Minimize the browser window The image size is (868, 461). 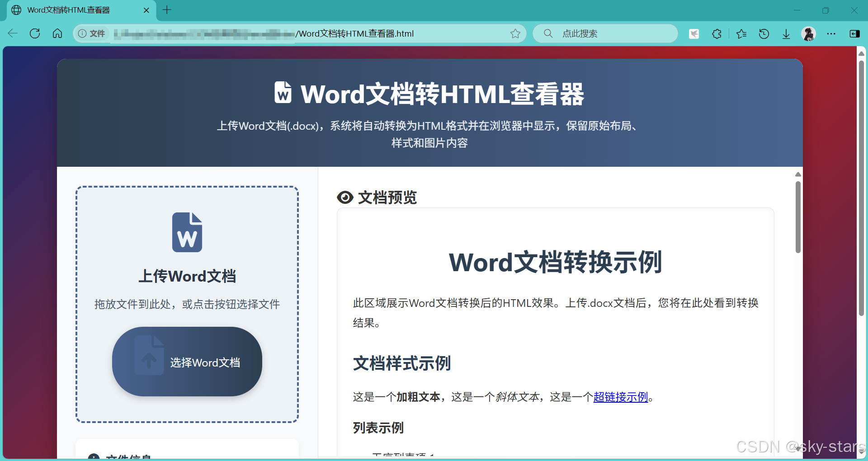pos(797,10)
